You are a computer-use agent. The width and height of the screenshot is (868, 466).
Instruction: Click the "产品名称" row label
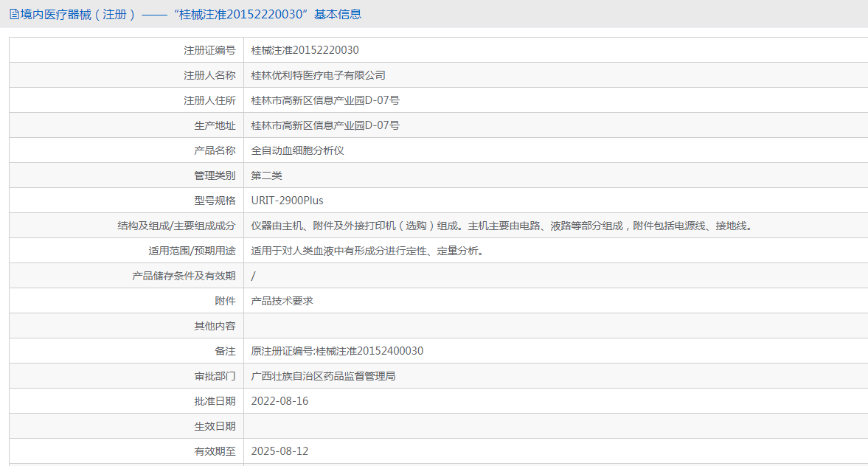tap(215, 150)
